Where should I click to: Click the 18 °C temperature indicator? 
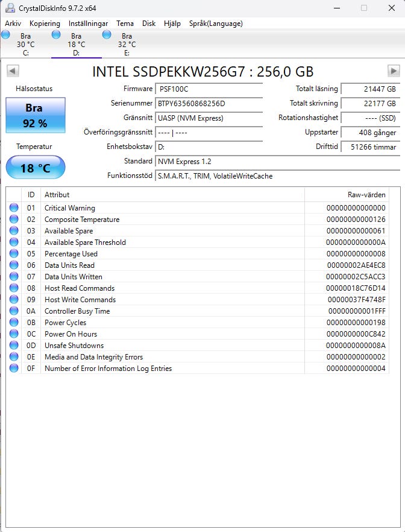point(36,168)
